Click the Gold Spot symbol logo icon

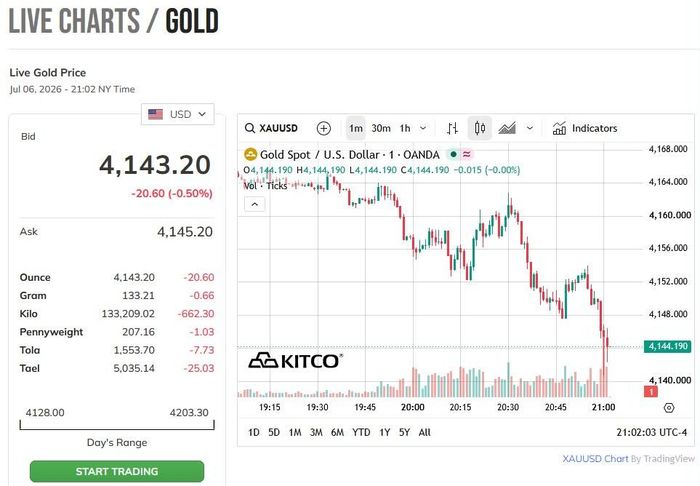(250, 155)
